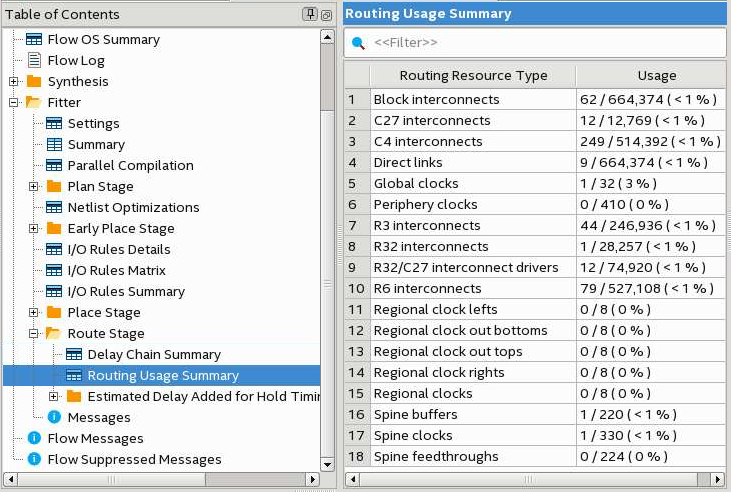Click the Usage column header
The height and width of the screenshot is (492, 731).
(x=656, y=75)
